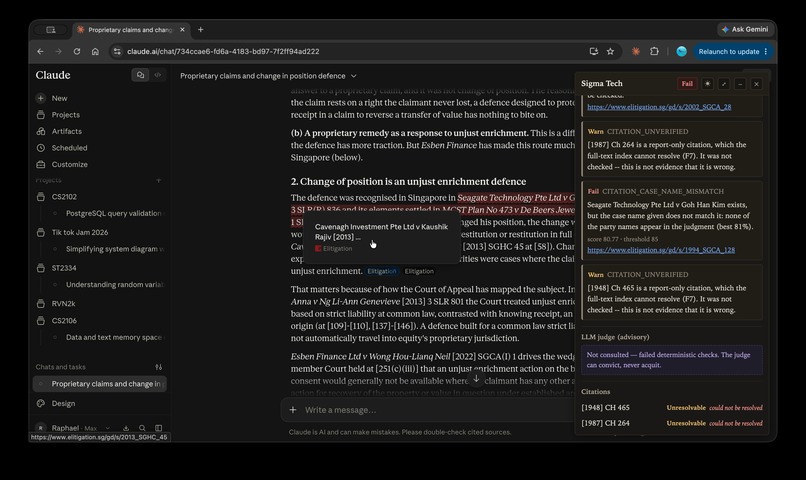This screenshot has width=806, height=480.
Task: Bookmark this page with the star icon
Action: click(610, 51)
